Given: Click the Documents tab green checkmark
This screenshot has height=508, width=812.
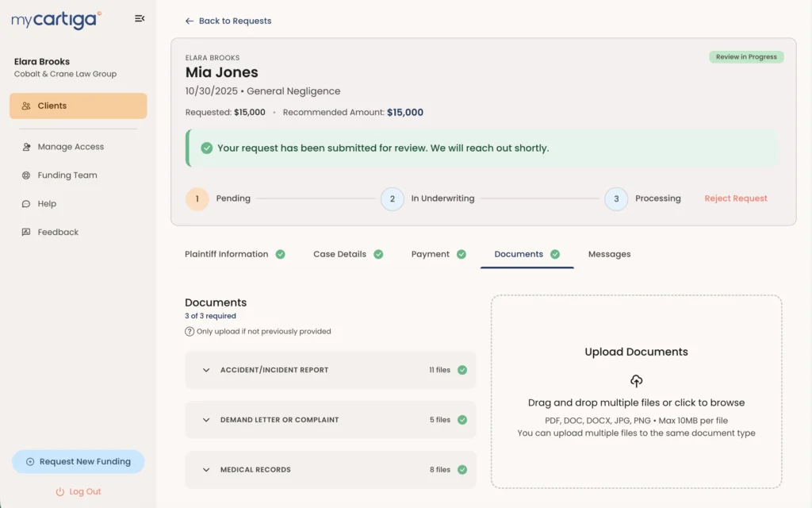Looking at the screenshot, I should (555, 254).
